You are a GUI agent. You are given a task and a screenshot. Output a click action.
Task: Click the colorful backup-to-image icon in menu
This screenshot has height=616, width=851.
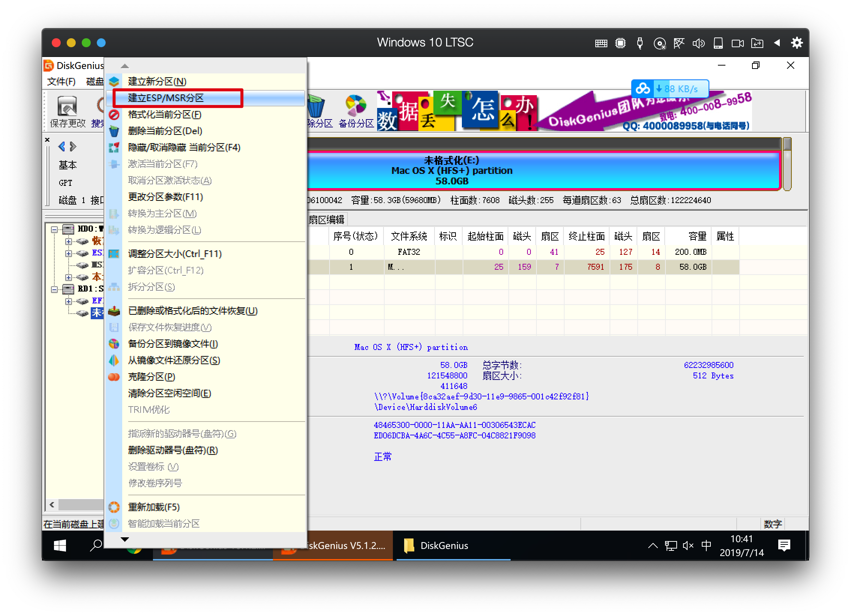pyautogui.click(x=114, y=344)
